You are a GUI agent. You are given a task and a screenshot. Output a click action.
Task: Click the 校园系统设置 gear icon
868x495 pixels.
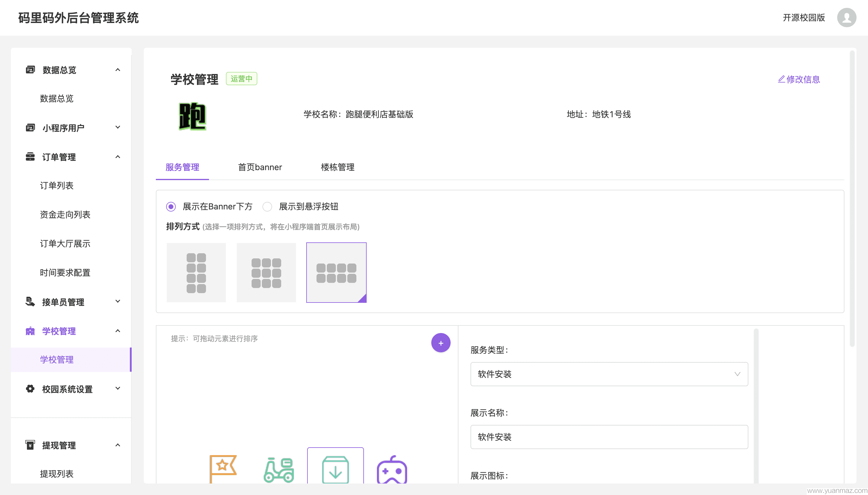point(30,389)
